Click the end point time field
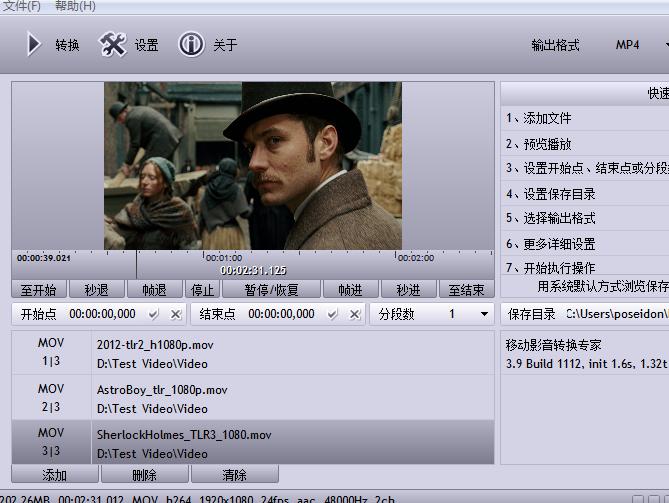Viewport: 669px width, 503px height. click(281, 314)
